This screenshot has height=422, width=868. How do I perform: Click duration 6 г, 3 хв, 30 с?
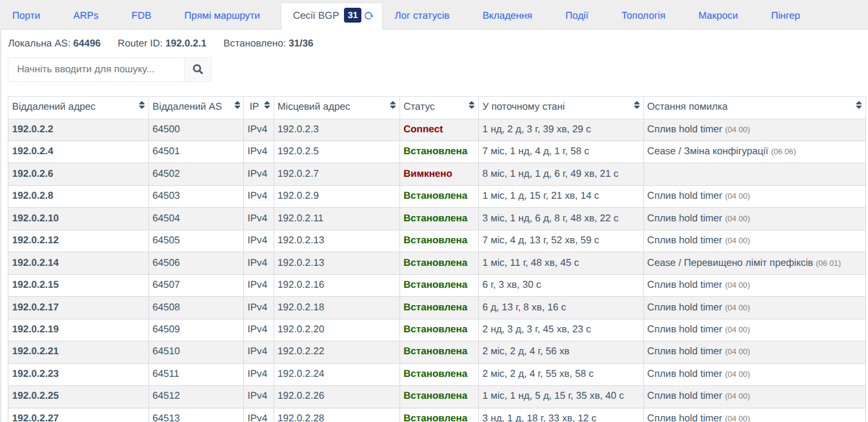pos(512,285)
